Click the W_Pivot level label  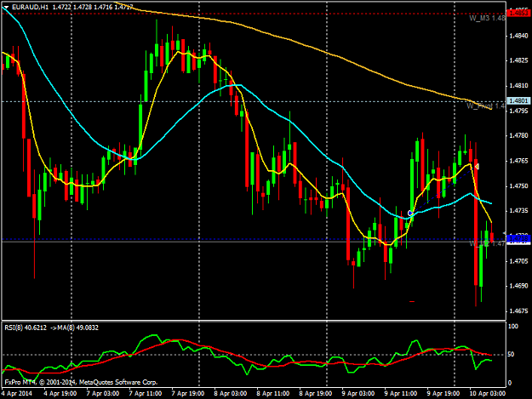(x=485, y=106)
